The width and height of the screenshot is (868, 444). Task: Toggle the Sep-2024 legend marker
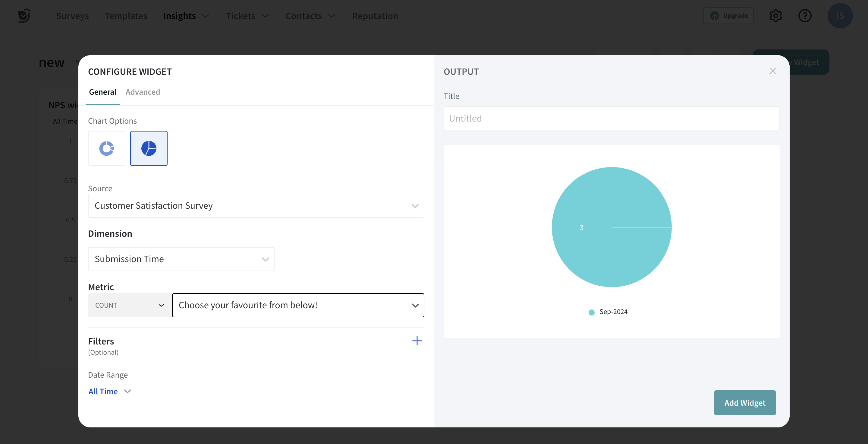[591, 312]
